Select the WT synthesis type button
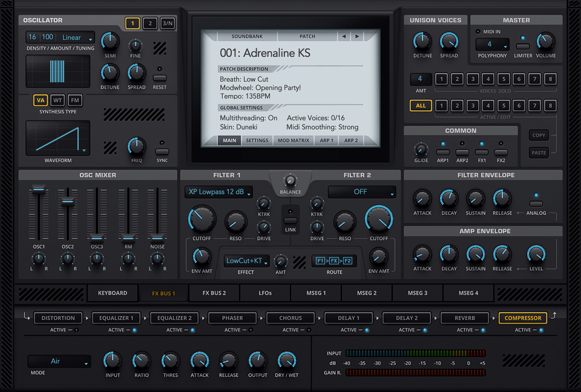This screenshot has height=392, width=581. [57, 100]
